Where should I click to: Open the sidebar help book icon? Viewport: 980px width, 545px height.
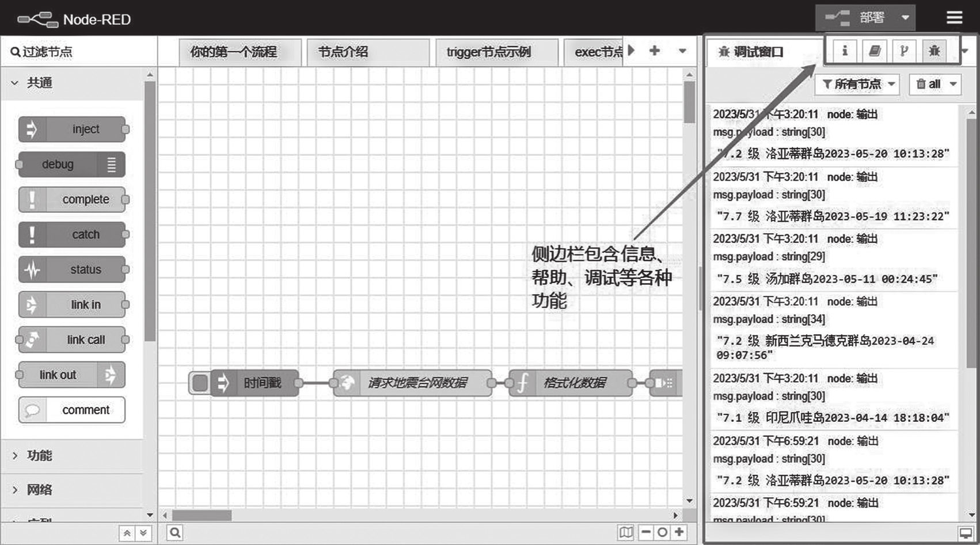875,51
